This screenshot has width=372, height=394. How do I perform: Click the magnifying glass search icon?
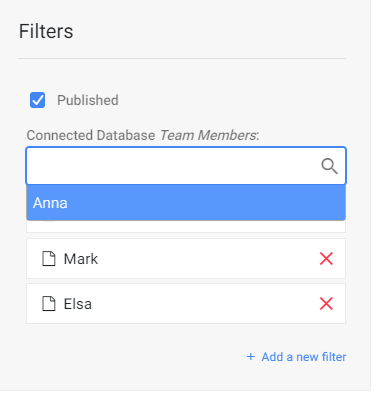point(329,166)
